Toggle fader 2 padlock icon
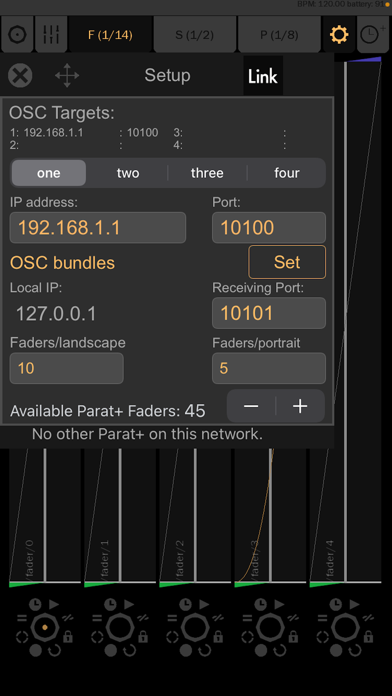 click(x=218, y=637)
